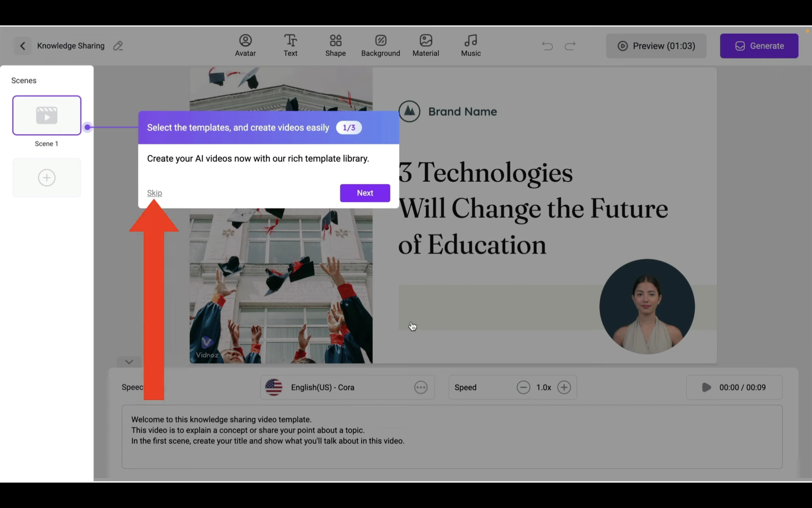Screen dimensions: 812x508
Task: Open the Shape tool
Action: [x=336, y=46]
